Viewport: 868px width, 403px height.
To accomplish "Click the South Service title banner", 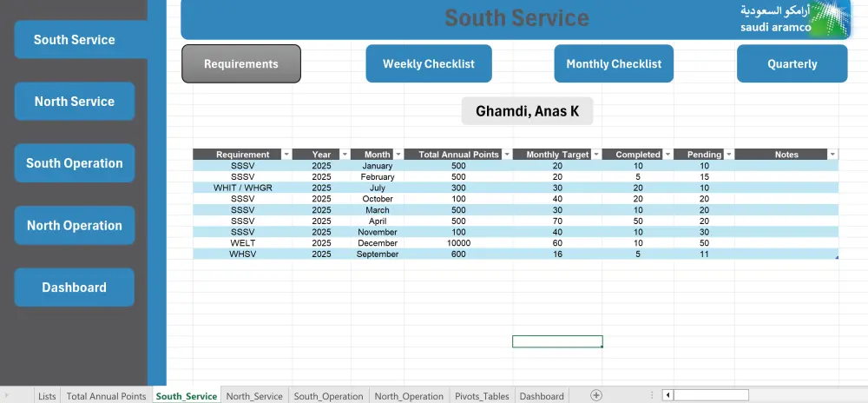I will click(516, 19).
